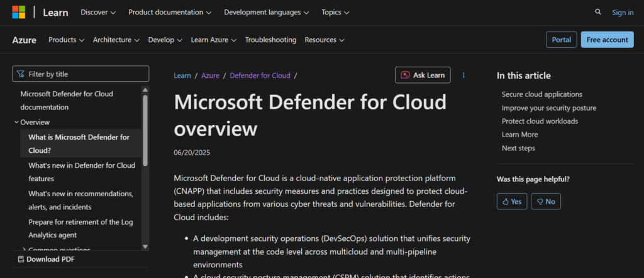
Task: Click the Microsoft Defender for Cloud overview heading
Action: click(x=310, y=115)
